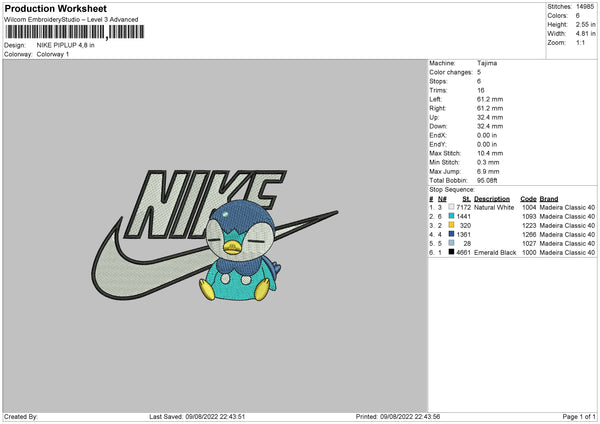Click the 'Production Worksheet' title
The height and width of the screenshot is (424, 600).
pos(55,8)
